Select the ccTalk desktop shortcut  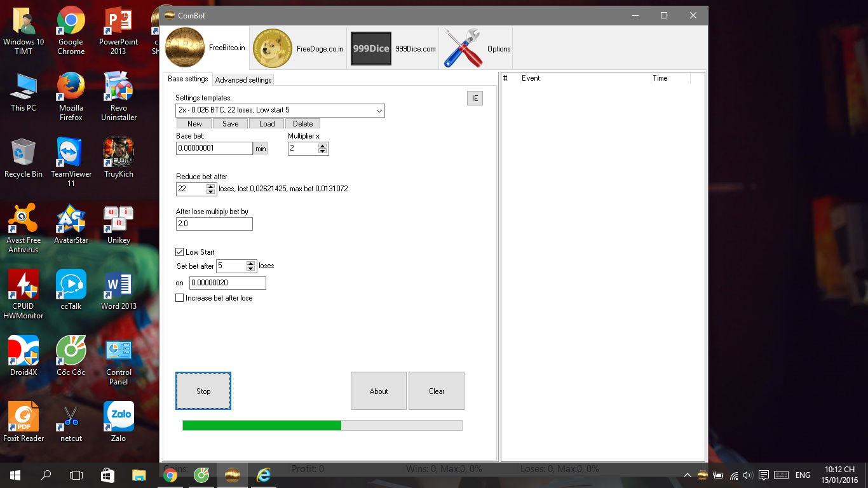coord(71,290)
